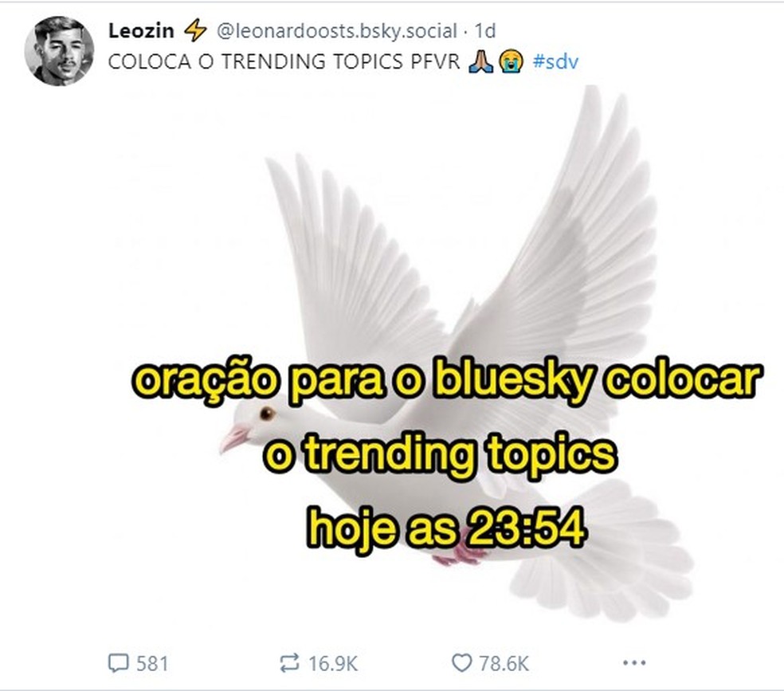Open Leozin's profile avatar
784x691 pixels.
59,51
